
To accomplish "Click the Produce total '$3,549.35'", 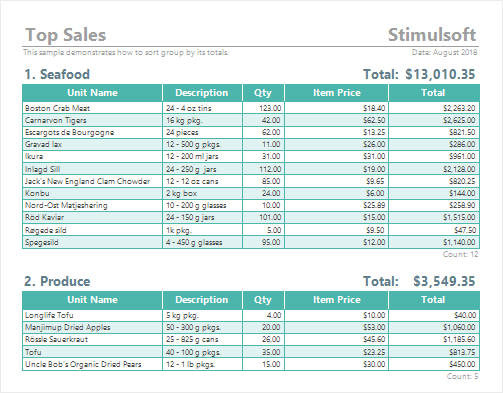I will click(444, 281).
